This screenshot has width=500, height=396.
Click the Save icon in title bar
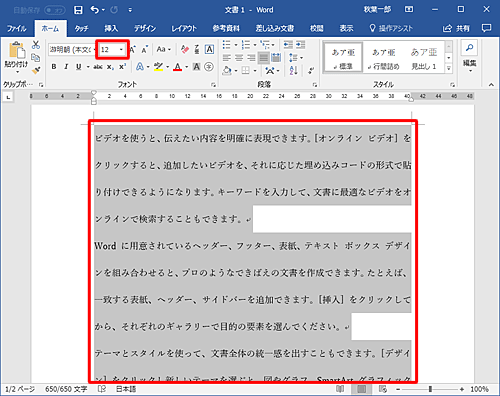78,10
